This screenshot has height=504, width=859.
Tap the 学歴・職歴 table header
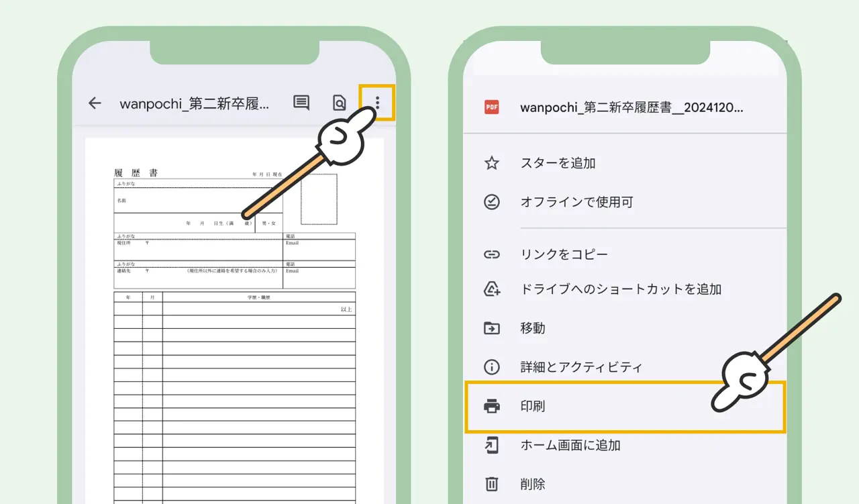point(259,297)
